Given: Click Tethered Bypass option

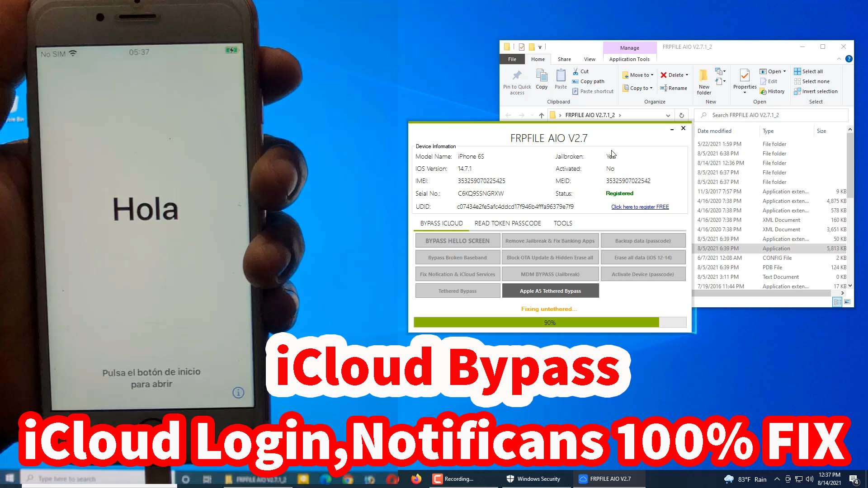Looking at the screenshot, I should coord(457,290).
